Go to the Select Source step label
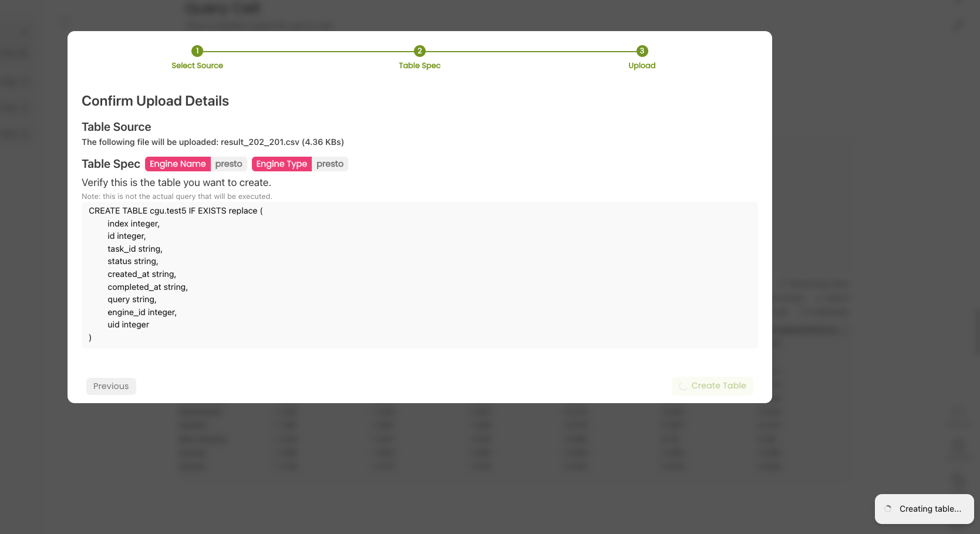 click(197, 66)
